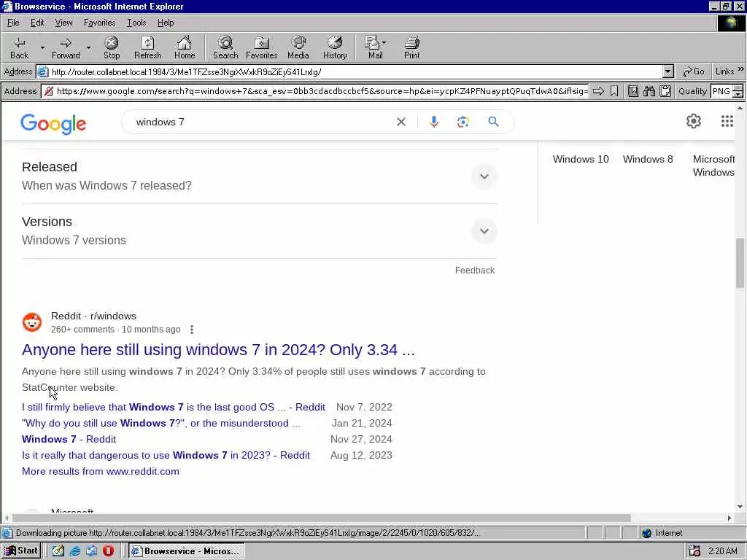Image resolution: width=747 pixels, height=560 pixels.
Task: Click first quick launch notepad icon
Action: (58, 551)
